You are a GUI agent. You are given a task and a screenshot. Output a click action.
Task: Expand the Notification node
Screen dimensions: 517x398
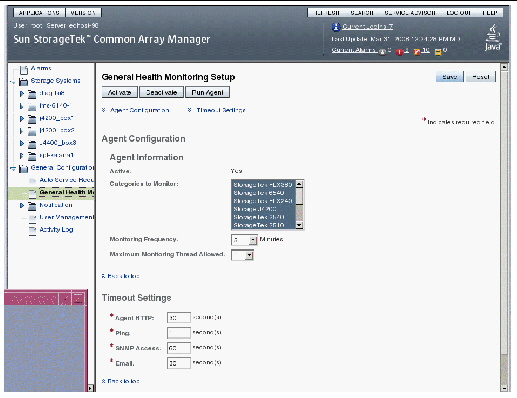tap(22, 205)
